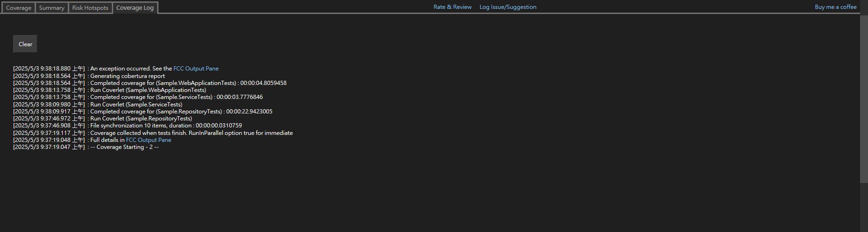The image size is (868, 232).
Task: Open FCC Output Pane link after Full details
Action: point(148,140)
